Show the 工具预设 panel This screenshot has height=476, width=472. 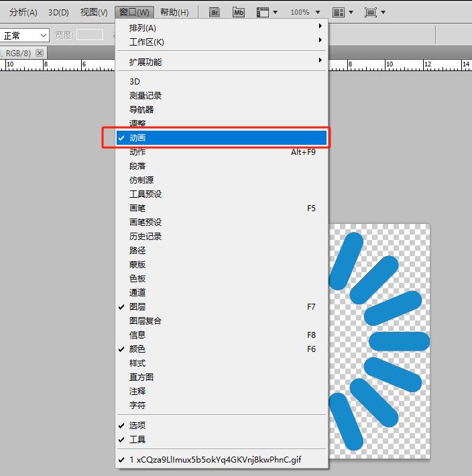coord(221,194)
